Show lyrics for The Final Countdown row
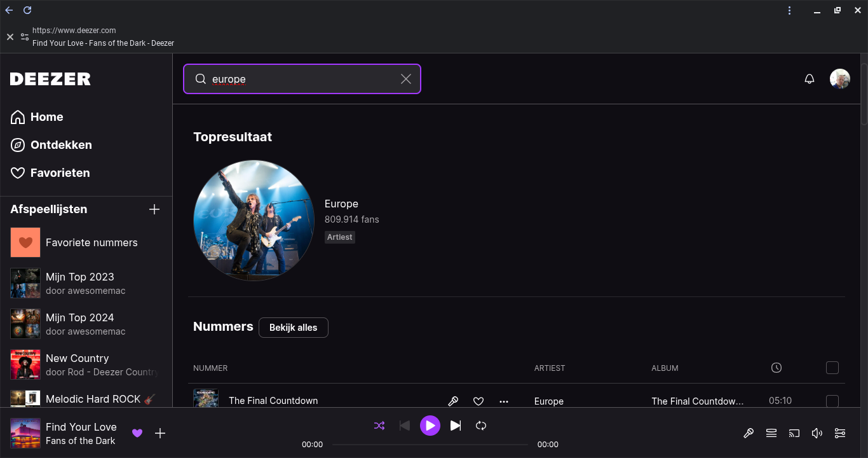This screenshot has height=458, width=868. tap(453, 401)
